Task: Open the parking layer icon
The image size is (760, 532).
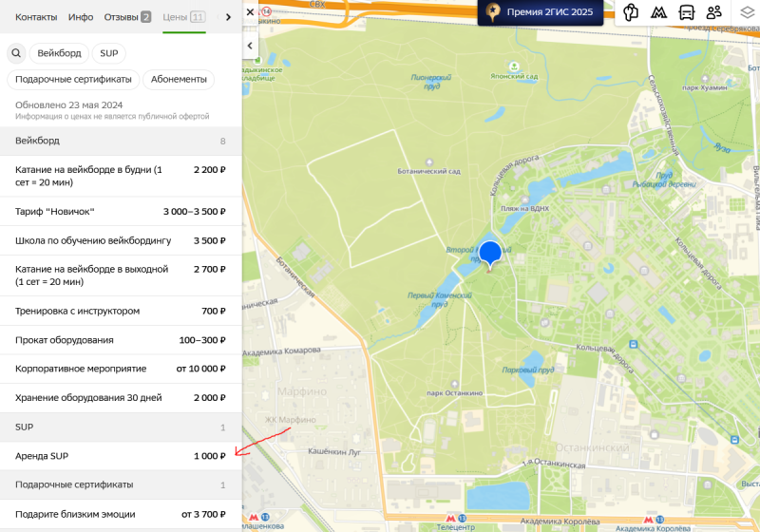Action: (x=630, y=12)
